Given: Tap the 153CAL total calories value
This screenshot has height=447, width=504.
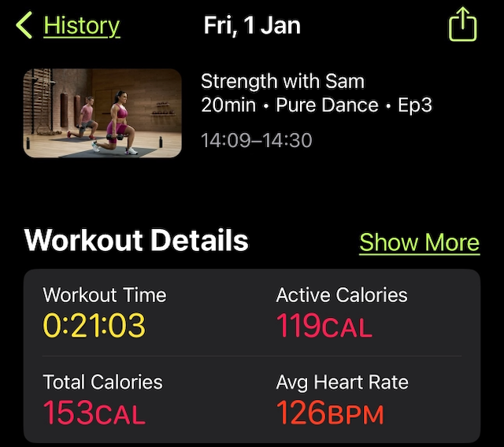Looking at the screenshot, I should pyautogui.click(x=94, y=412).
